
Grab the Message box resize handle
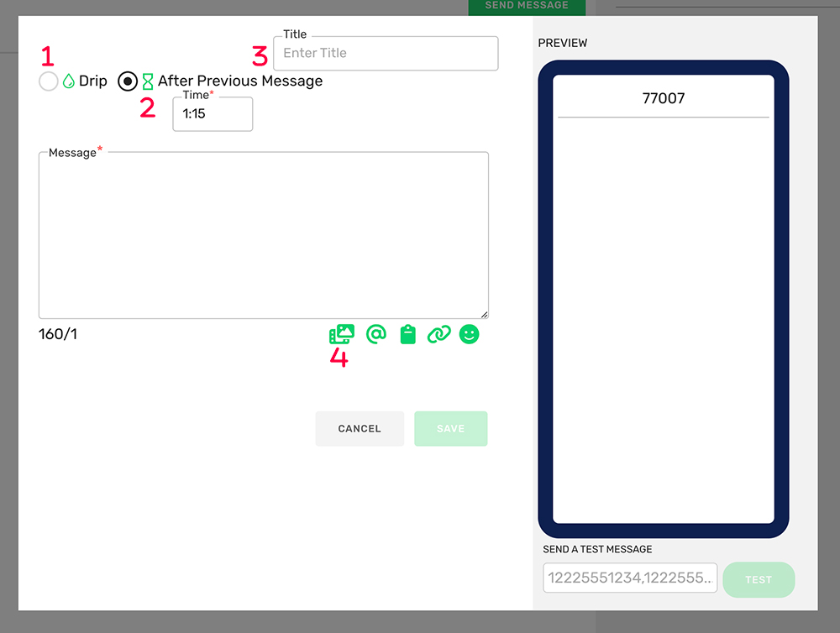click(x=484, y=314)
